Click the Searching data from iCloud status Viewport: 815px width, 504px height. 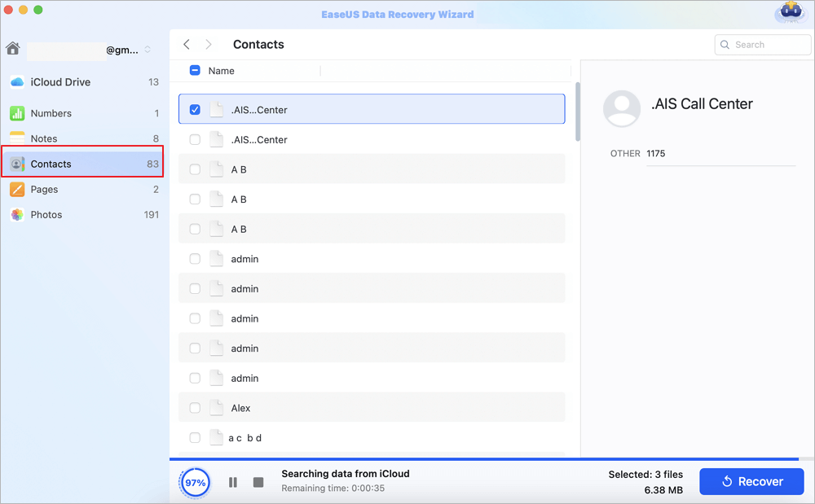click(346, 473)
